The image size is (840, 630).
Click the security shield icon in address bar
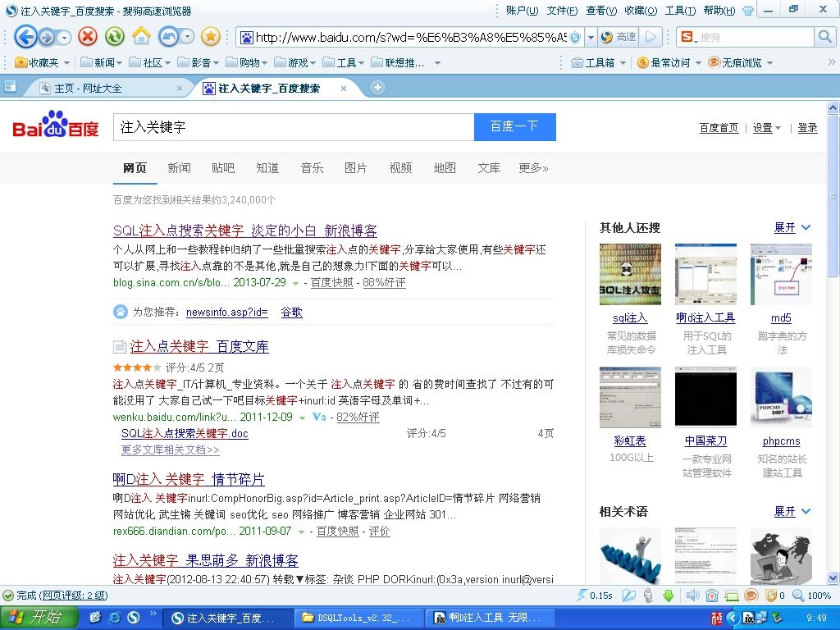[x=575, y=38]
